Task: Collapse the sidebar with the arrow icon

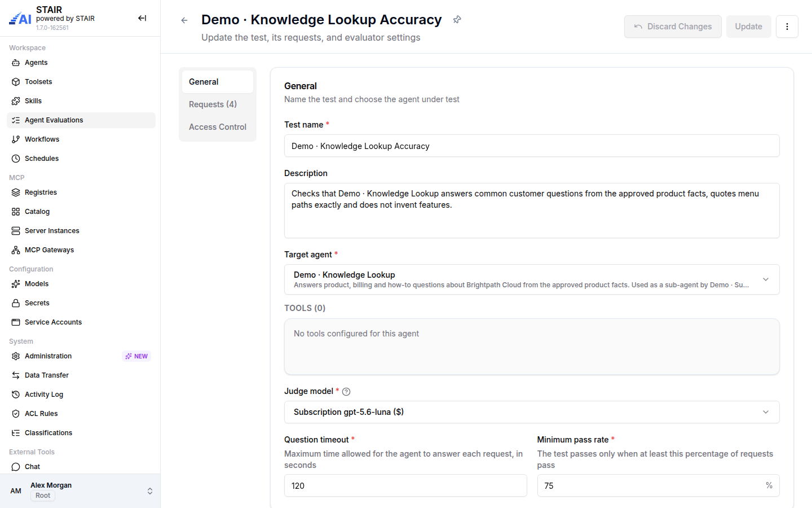Action: tap(142, 18)
